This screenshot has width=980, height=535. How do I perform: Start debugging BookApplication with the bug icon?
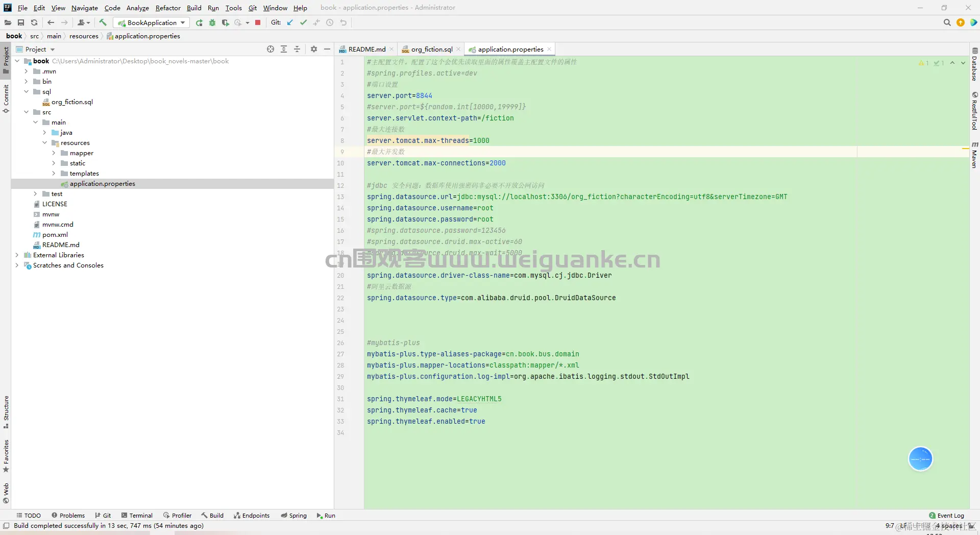click(x=212, y=22)
